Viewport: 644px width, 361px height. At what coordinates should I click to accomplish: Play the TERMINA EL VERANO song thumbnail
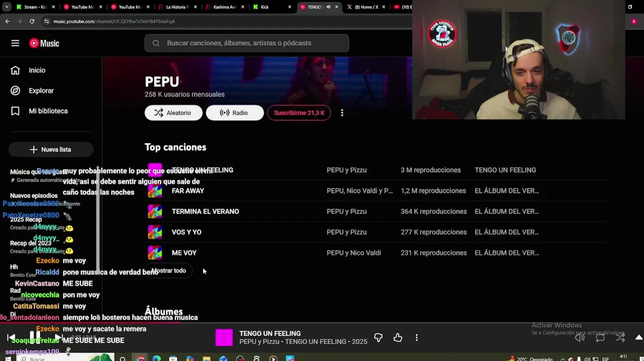point(155,212)
